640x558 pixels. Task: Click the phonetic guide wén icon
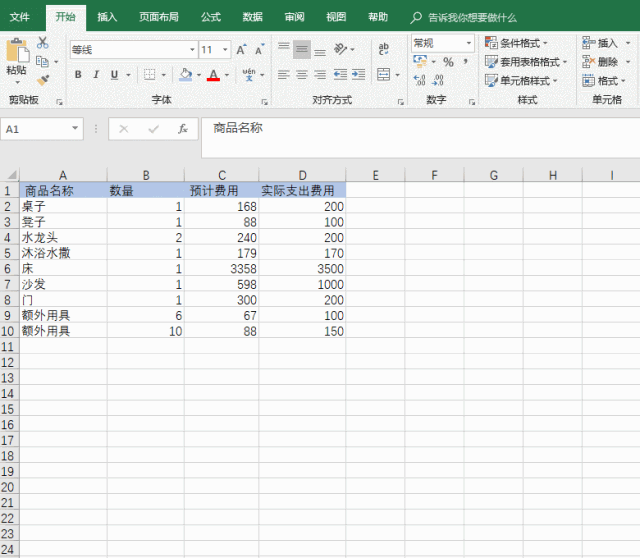pyautogui.click(x=249, y=75)
